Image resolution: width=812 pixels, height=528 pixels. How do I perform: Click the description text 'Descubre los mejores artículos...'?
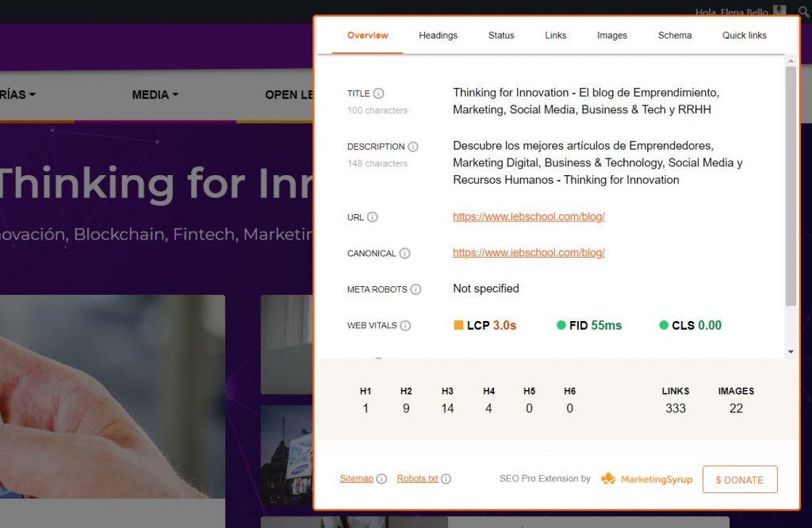coord(598,163)
